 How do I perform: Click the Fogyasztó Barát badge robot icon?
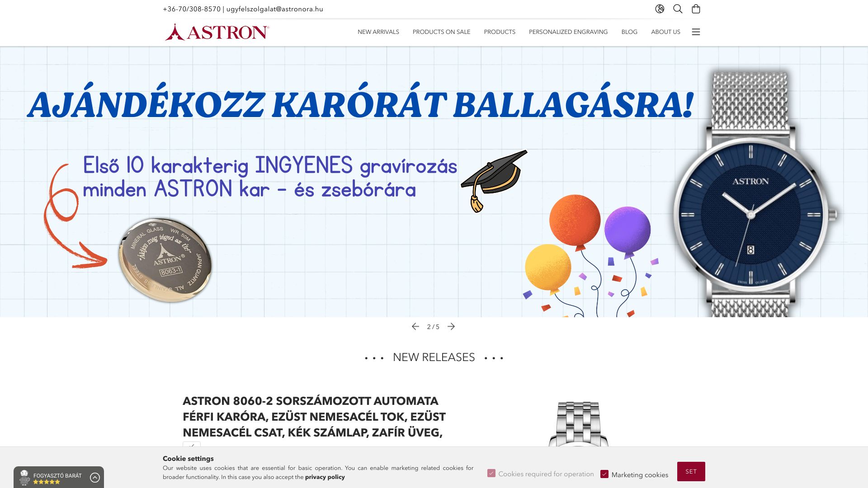click(24, 477)
